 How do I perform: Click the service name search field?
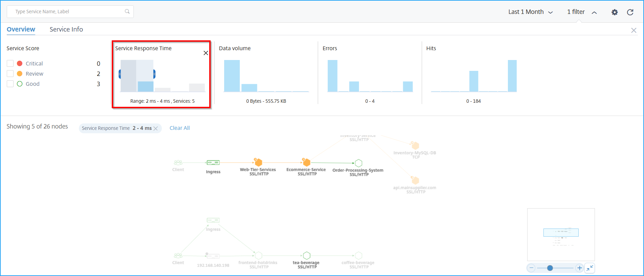click(70, 12)
